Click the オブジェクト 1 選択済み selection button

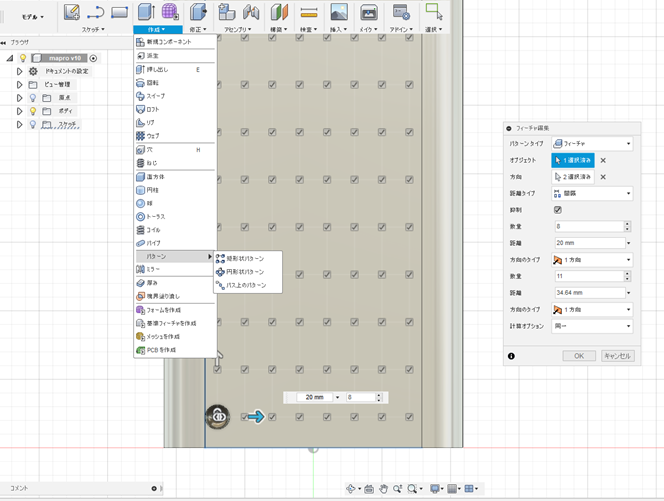tap(573, 160)
